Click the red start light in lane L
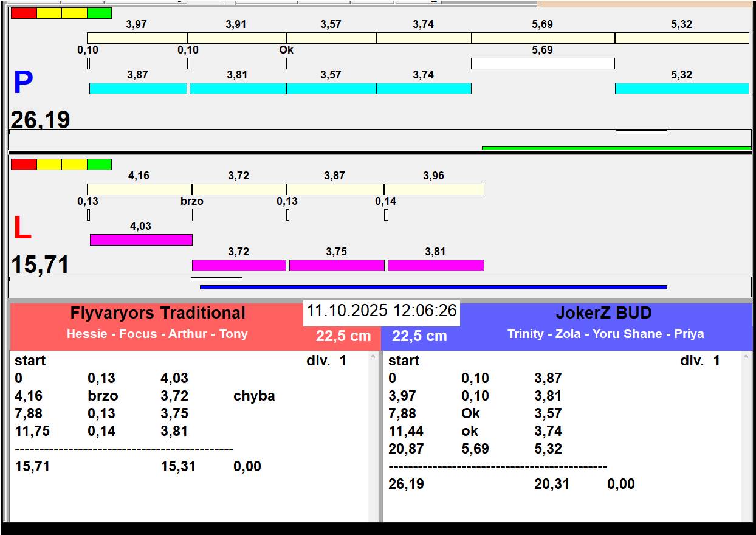Screen dimensions: 756x535 click(x=24, y=164)
